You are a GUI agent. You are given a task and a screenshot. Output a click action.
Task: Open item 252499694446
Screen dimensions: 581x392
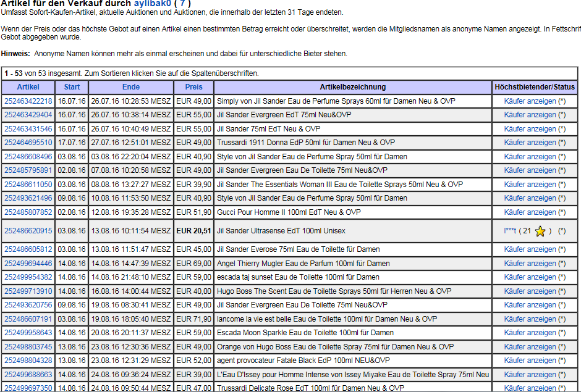[x=28, y=264]
